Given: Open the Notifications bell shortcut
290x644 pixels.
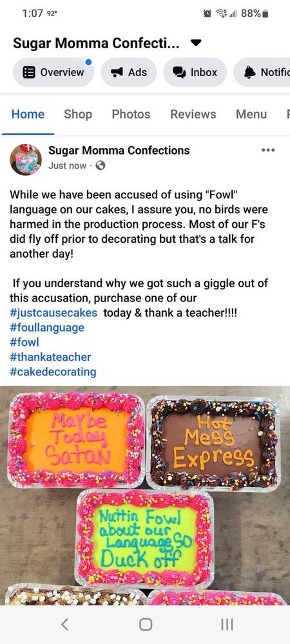Looking at the screenshot, I should [x=263, y=72].
